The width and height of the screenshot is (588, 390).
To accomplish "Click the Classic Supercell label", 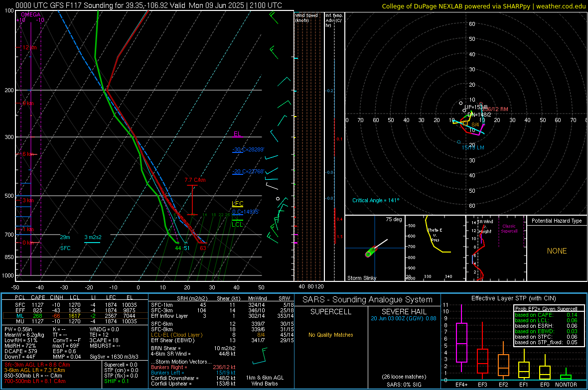I will click(x=509, y=229).
